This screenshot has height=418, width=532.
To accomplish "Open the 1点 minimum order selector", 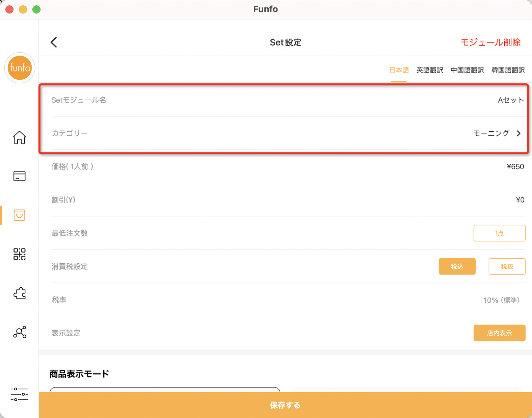I will 499,233.
